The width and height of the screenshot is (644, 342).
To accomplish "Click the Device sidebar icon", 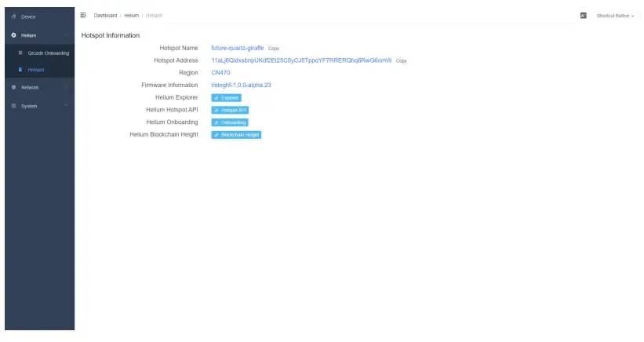I will coord(13,16).
